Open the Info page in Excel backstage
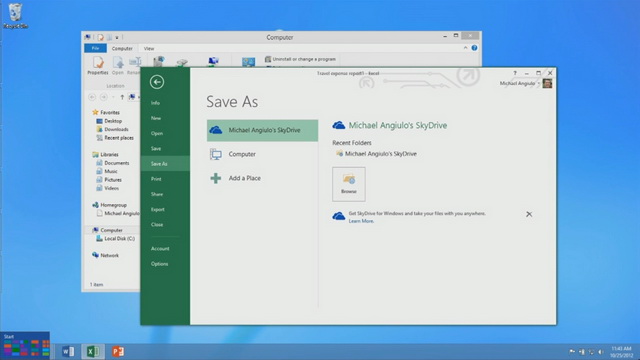Viewport: 640px width, 360px height. (x=155, y=103)
